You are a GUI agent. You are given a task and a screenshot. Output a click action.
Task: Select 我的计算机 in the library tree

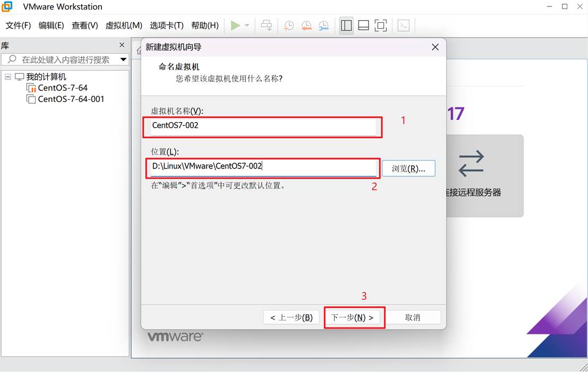[x=46, y=77]
